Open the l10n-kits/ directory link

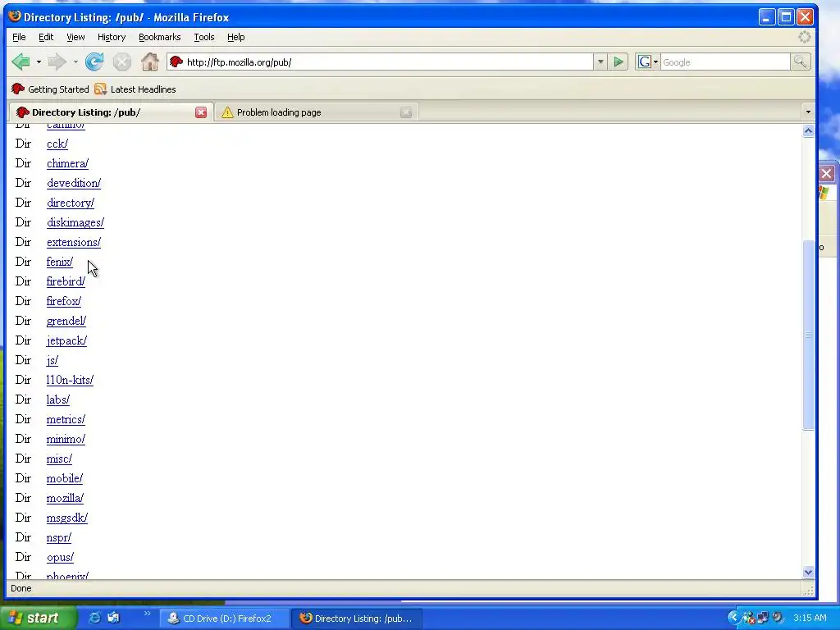tap(70, 380)
